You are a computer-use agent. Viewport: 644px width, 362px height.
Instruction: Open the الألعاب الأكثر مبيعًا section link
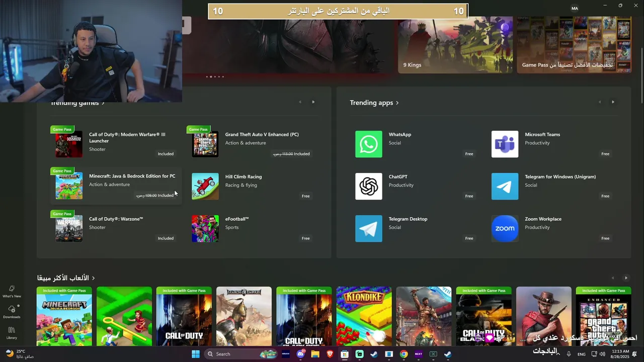click(x=66, y=278)
